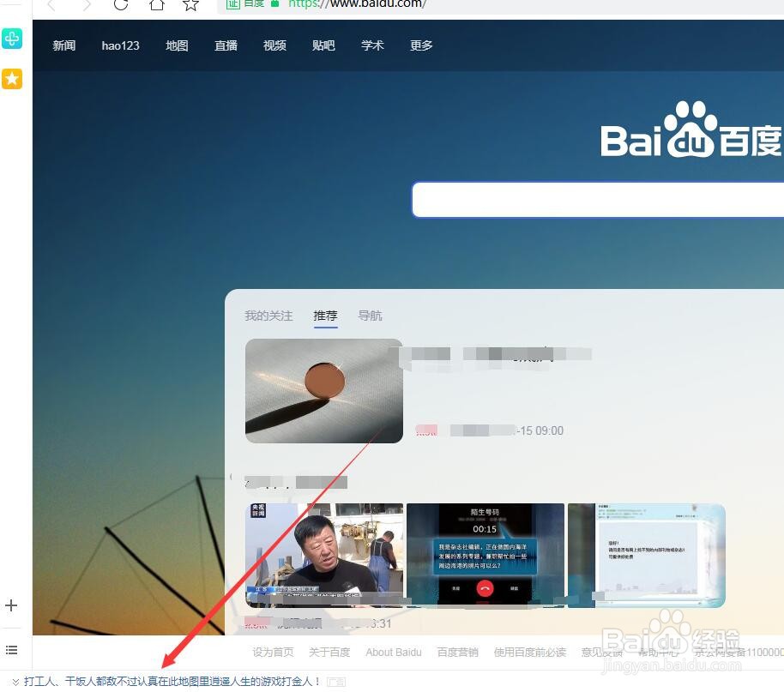Go to the browser home page icon
Viewport: 784px width, 692px height.
(156, 4)
